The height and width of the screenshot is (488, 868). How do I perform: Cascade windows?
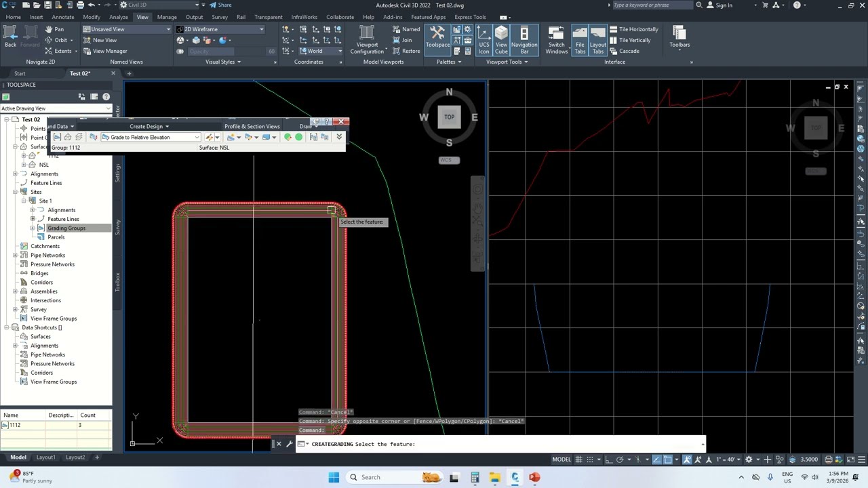(624, 51)
